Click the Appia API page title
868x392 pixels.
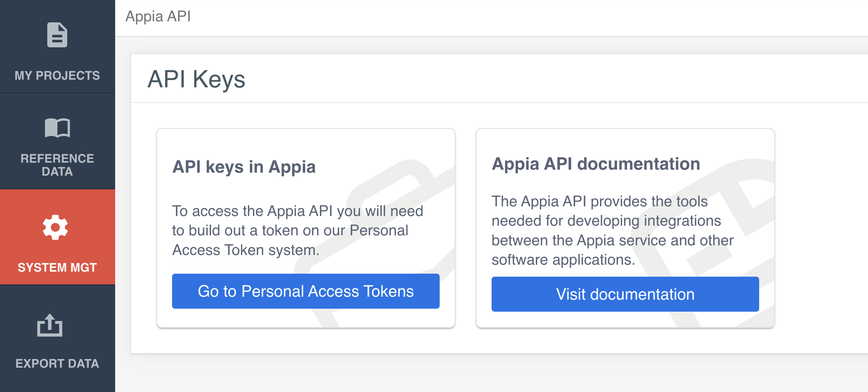[x=158, y=16]
